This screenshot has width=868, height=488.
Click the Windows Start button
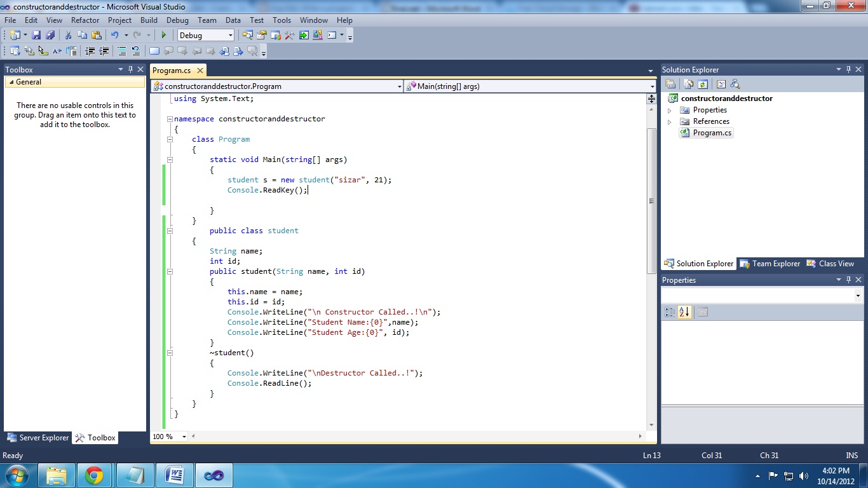click(17, 475)
